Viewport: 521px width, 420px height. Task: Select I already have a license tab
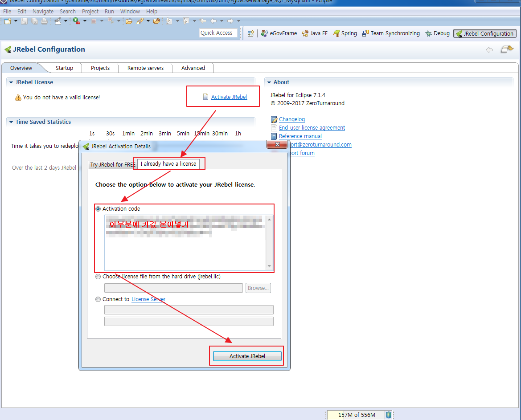coord(168,164)
